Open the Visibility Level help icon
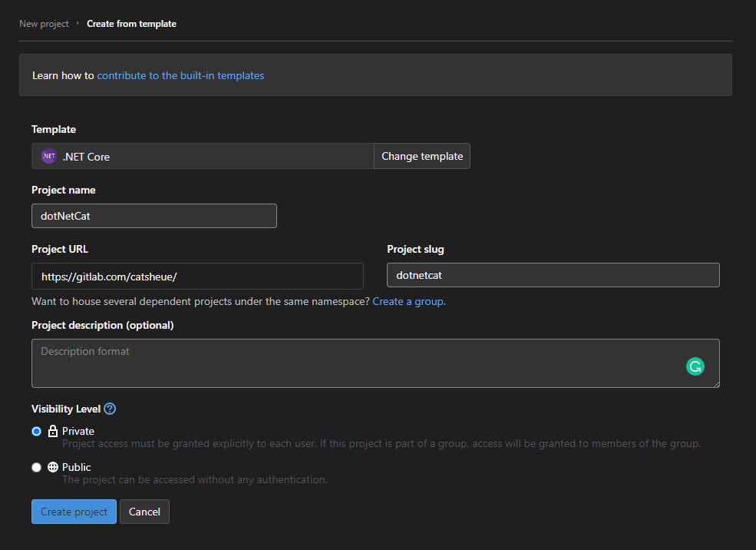This screenshot has height=550, width=756. tap(110, 409)
